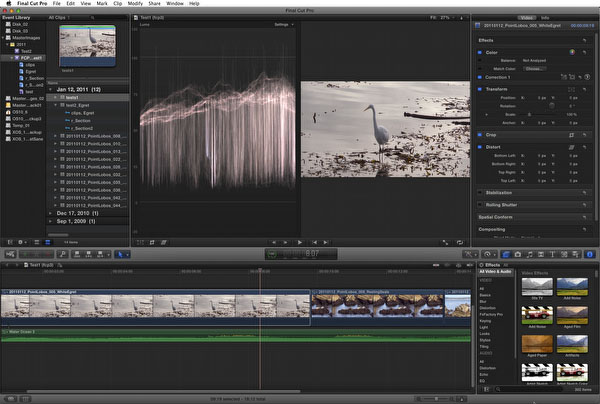Screen dimensions: 600x404
Task: Show the Effects browser toolbar icon
Action: [x=506, y=254]
